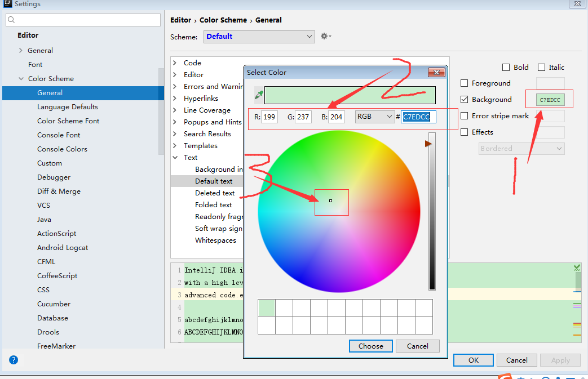Click the Apply button
The width and height of the screenshot is (588, 379).
pos(560,360)
